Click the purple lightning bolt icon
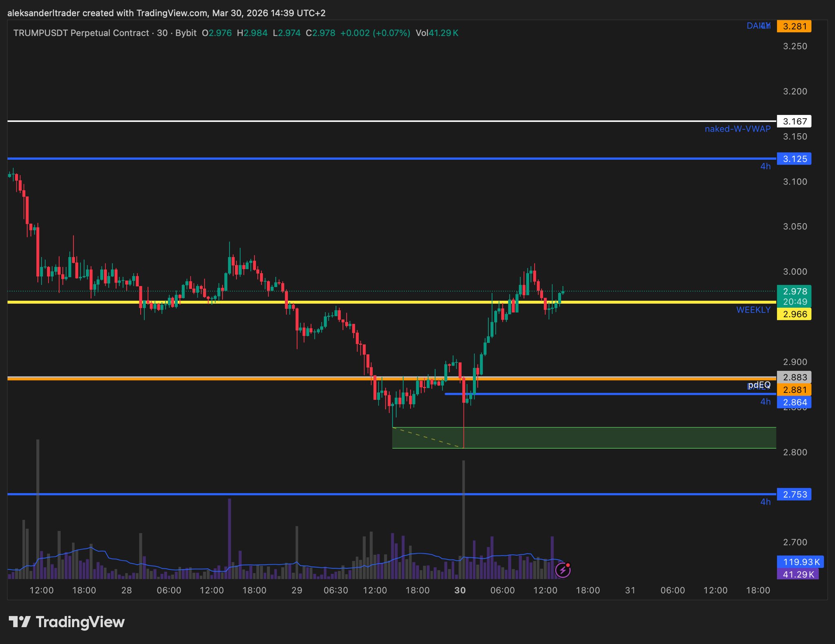 563,570
